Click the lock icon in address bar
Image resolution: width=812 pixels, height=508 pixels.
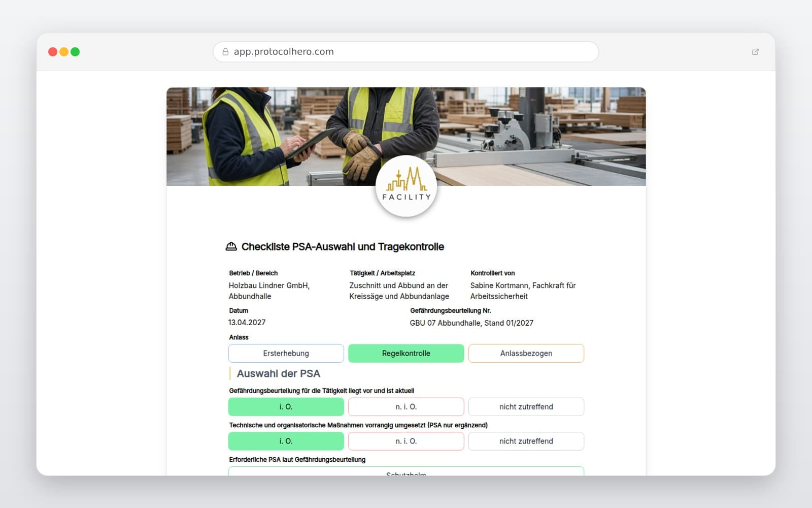225,52
